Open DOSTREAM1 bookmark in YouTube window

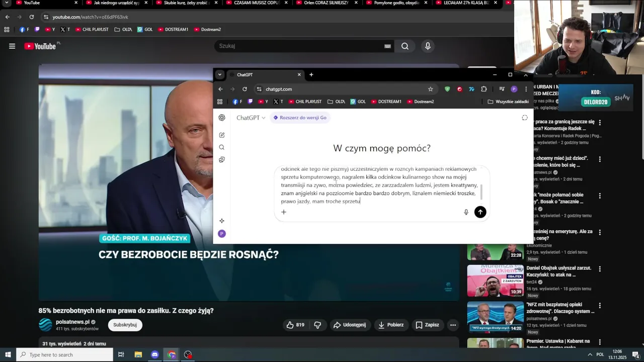[x=173, y=30]
